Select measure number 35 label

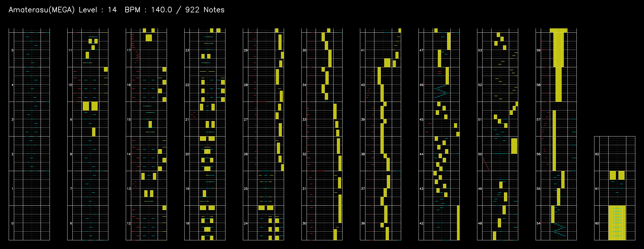click(x=304, y=50)
